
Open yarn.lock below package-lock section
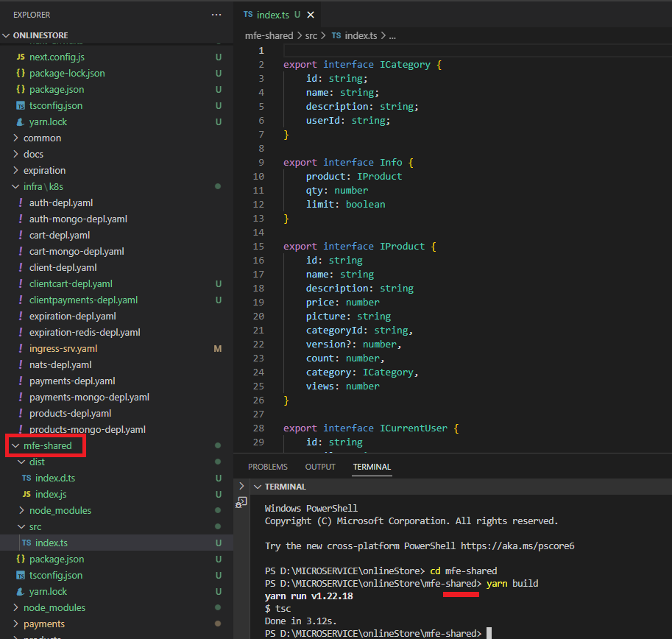click(48, 121)
